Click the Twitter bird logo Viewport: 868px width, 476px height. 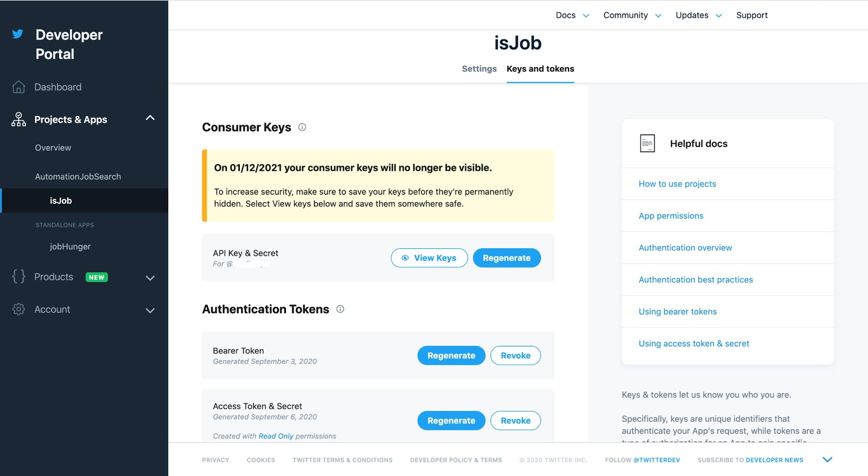coord(18,34)
